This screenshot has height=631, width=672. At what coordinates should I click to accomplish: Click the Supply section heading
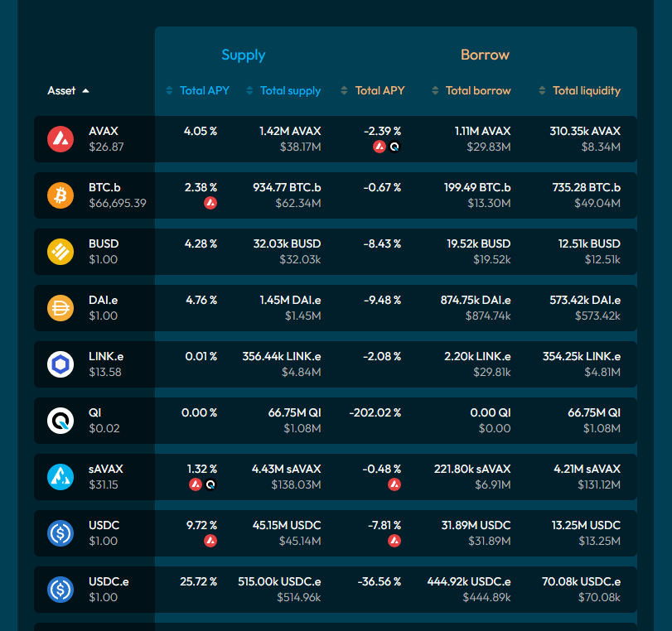[244, 55]
